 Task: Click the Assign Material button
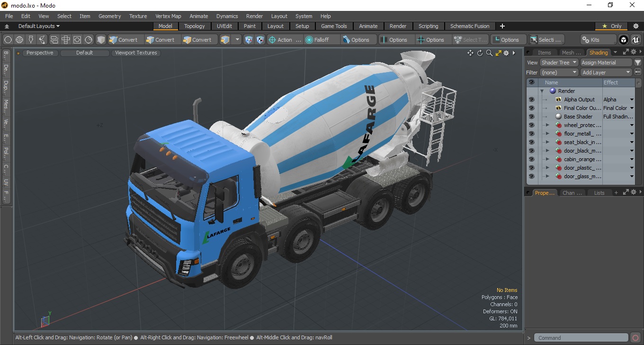tap(607, 63)
